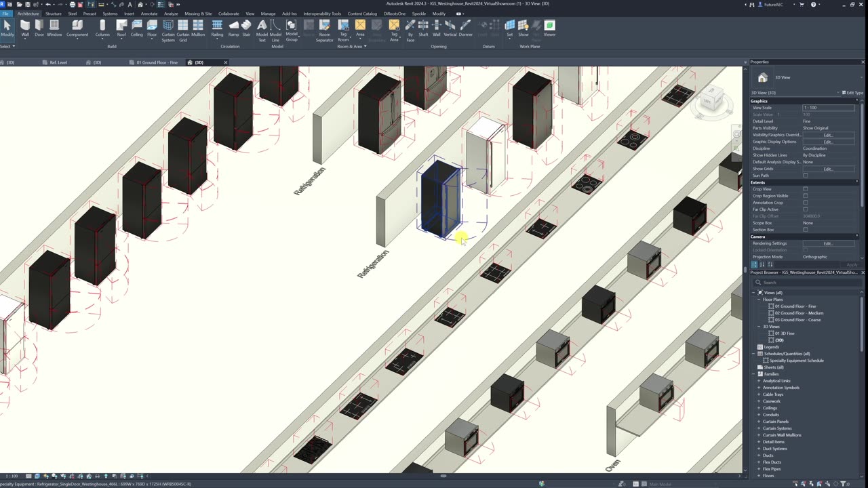Choose the Door tool
Image resolution: width=868 pixels, height=488 pixels.
click(39, 28)
